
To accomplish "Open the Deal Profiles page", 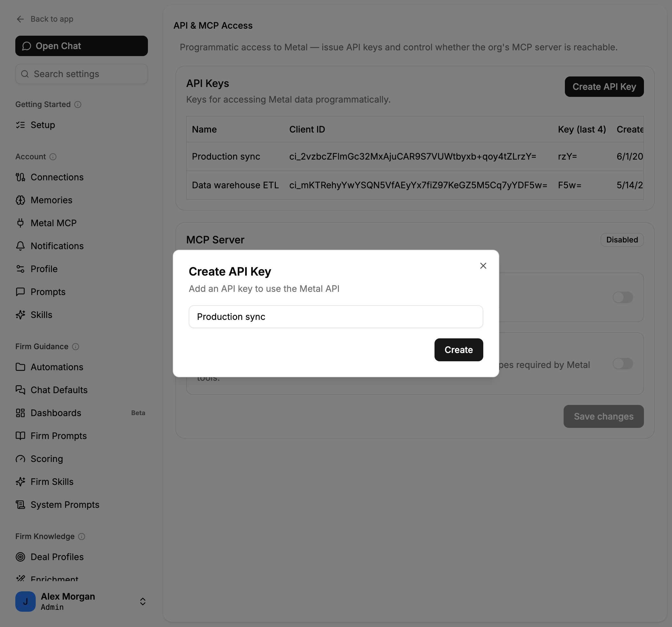I will coord(57,557).
